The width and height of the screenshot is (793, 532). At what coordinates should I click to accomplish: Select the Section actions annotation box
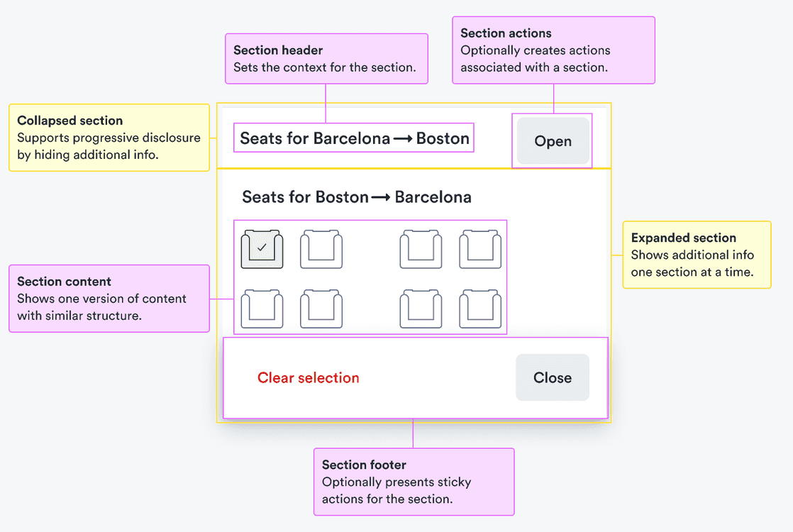553,50
